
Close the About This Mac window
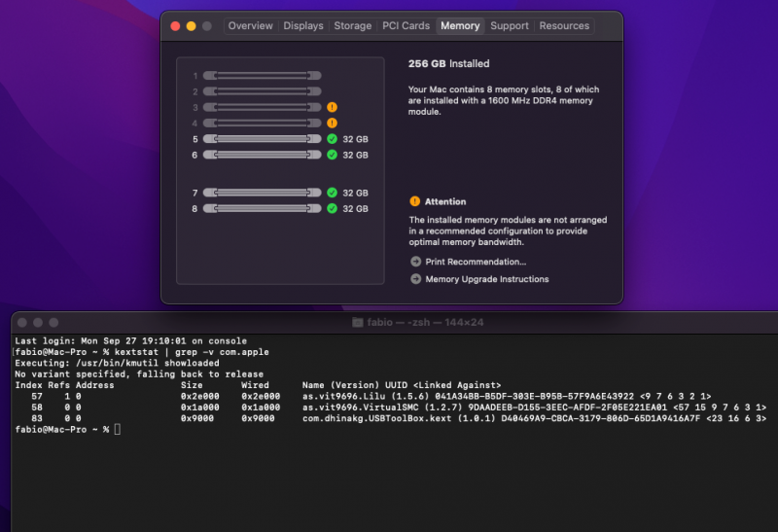pos(176,26)
